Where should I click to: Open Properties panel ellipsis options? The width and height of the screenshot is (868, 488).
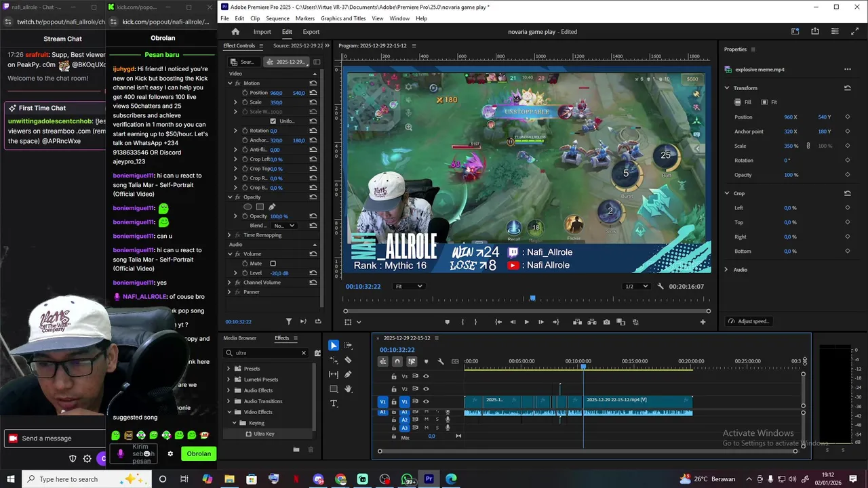(x=847, y=69)
